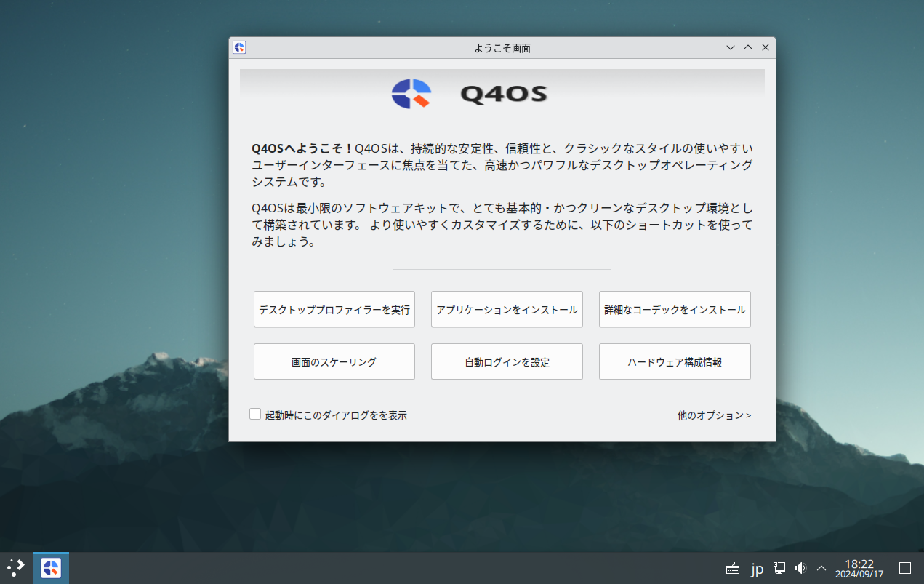Image resolution: width=924 pixels, height=584 pixels.
Task: Click the ∨ shade chevron in the title bar
Action: coord(730,47)
